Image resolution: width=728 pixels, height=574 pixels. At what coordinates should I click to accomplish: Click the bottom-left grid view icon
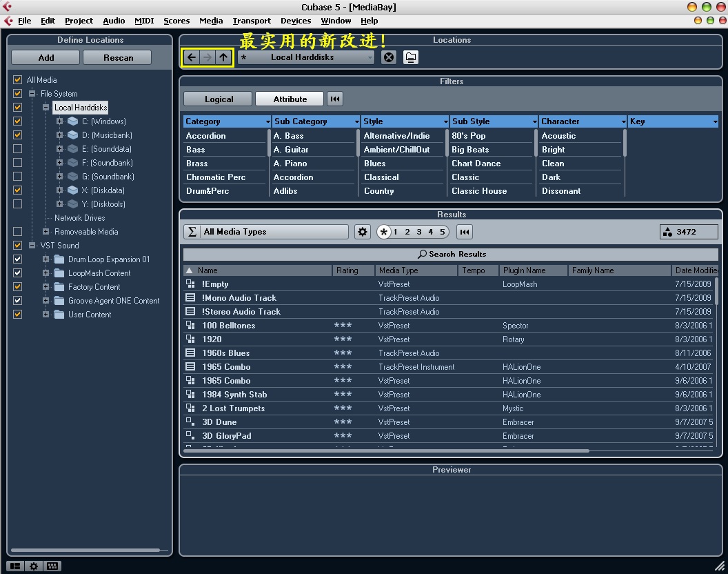(x=52, y=566)
